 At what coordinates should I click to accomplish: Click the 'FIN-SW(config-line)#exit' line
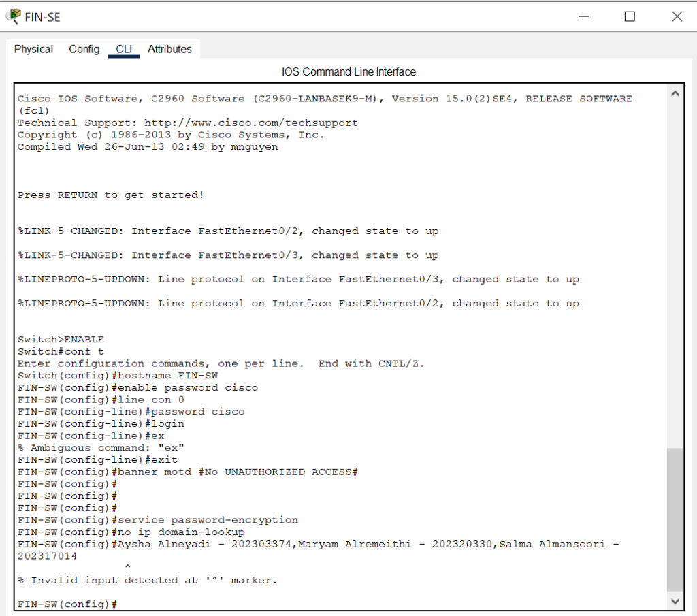[97, 460]
